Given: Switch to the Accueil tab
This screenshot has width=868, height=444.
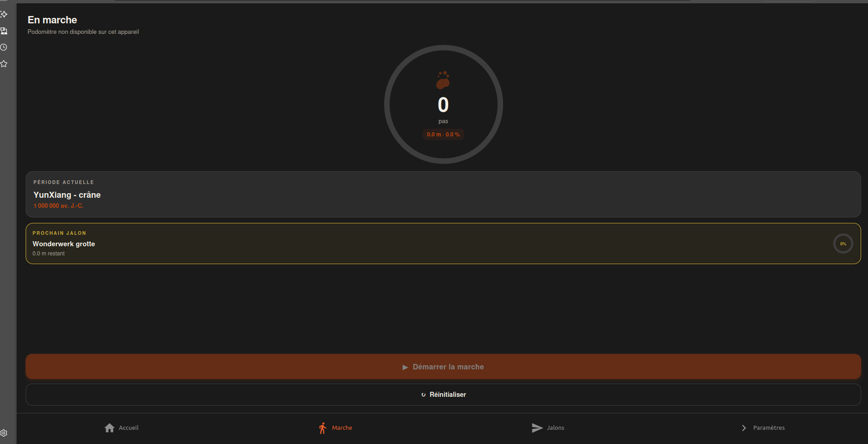Looking at the screenshot, I should point(129,428).
